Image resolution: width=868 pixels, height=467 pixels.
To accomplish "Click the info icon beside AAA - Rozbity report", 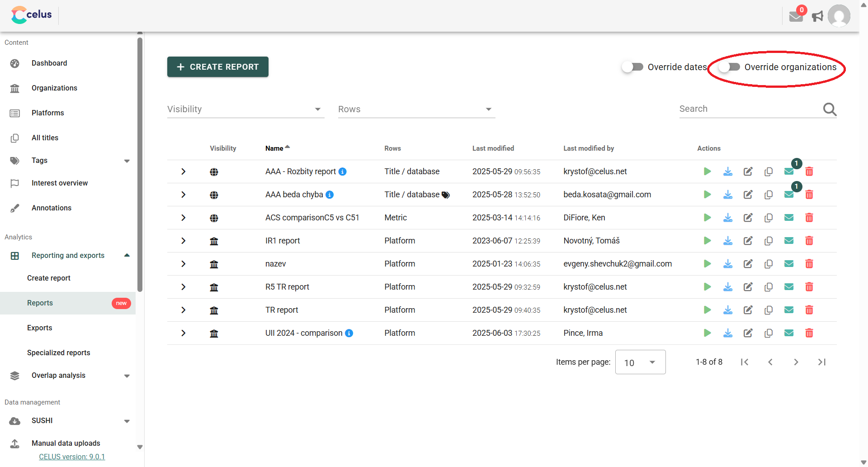I will click(x=343, y=172).
